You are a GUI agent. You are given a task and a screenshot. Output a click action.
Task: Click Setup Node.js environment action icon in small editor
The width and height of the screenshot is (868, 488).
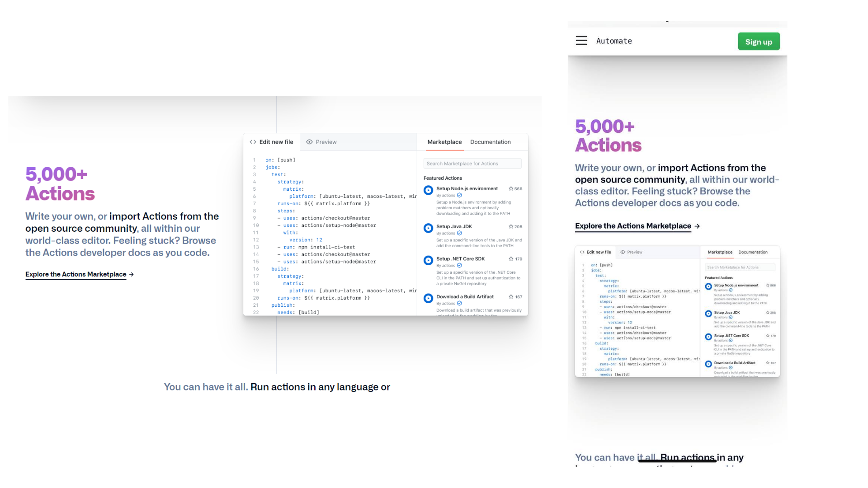coord(708,286)
